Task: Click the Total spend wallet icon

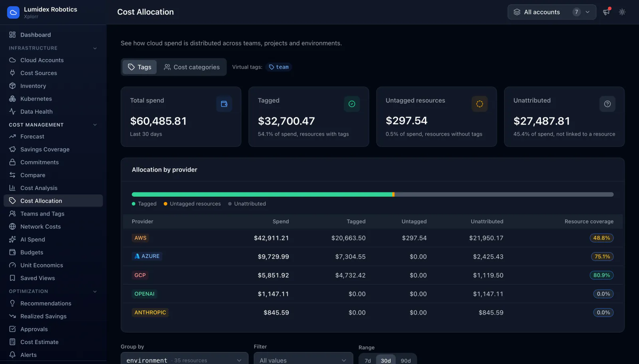Action: click(x=224, y=104)
